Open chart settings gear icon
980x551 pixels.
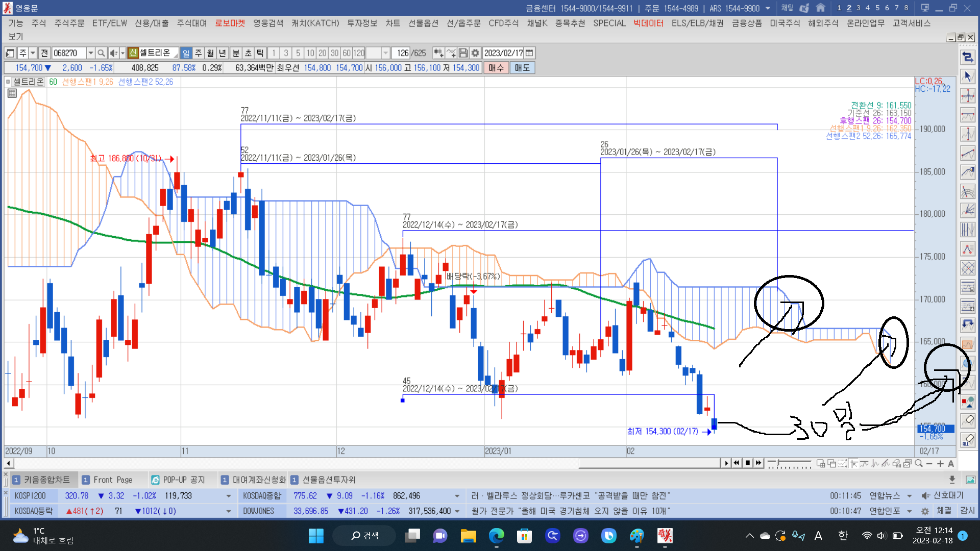[x=475, y=53]
